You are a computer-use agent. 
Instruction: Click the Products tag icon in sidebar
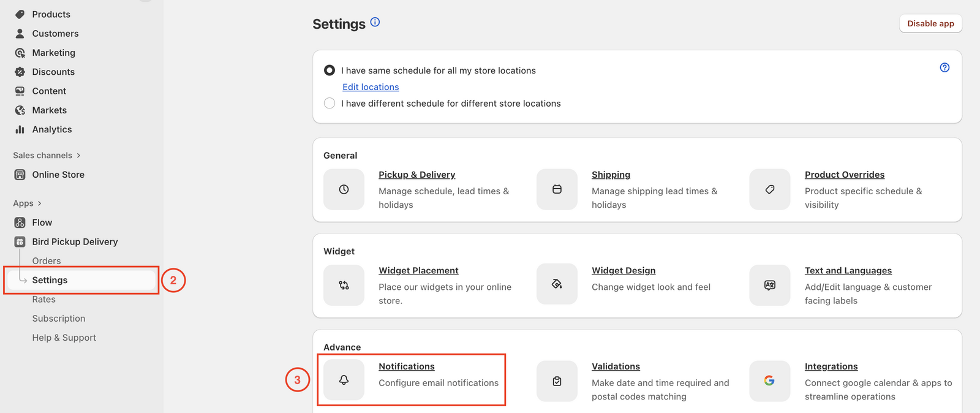pos(20,14)
